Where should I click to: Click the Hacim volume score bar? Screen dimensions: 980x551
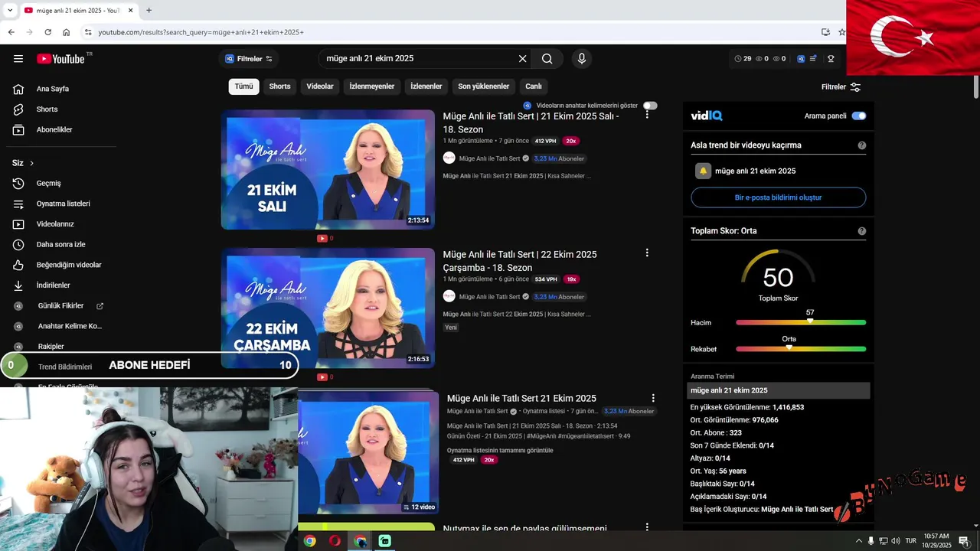click(x=801, y=322)
